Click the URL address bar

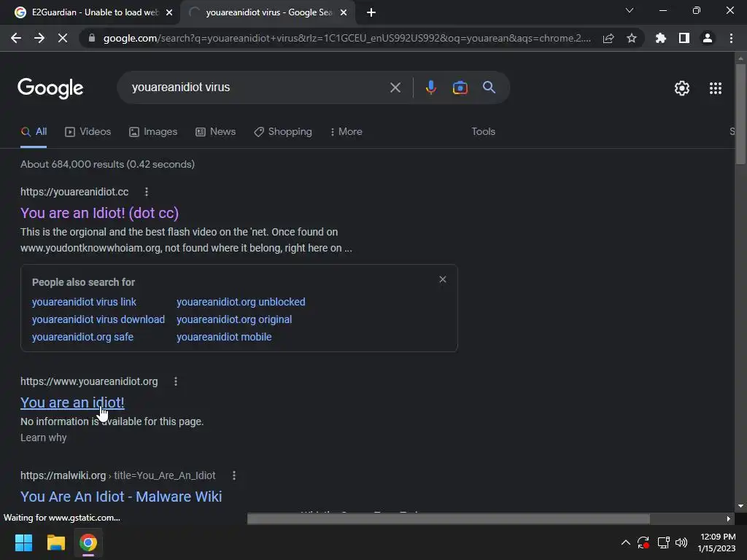(347, 38)
